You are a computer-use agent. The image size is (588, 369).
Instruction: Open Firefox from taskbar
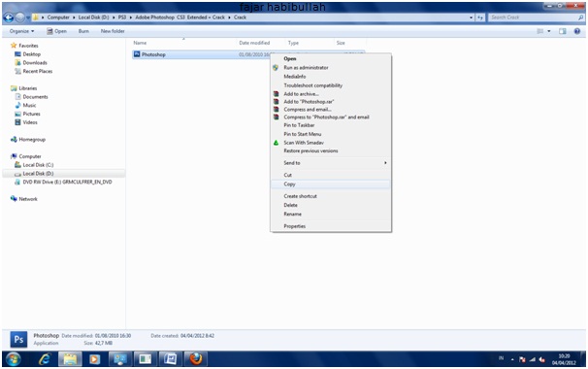click(195, 359)
